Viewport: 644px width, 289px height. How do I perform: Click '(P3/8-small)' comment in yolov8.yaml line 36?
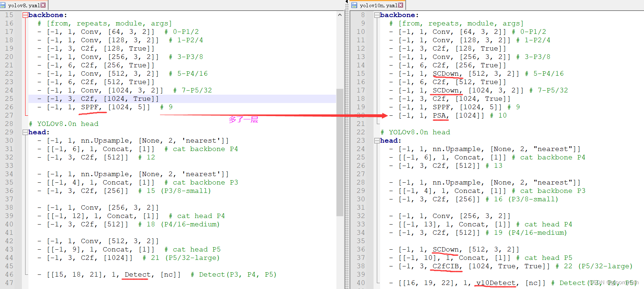[x=186, y=191]
